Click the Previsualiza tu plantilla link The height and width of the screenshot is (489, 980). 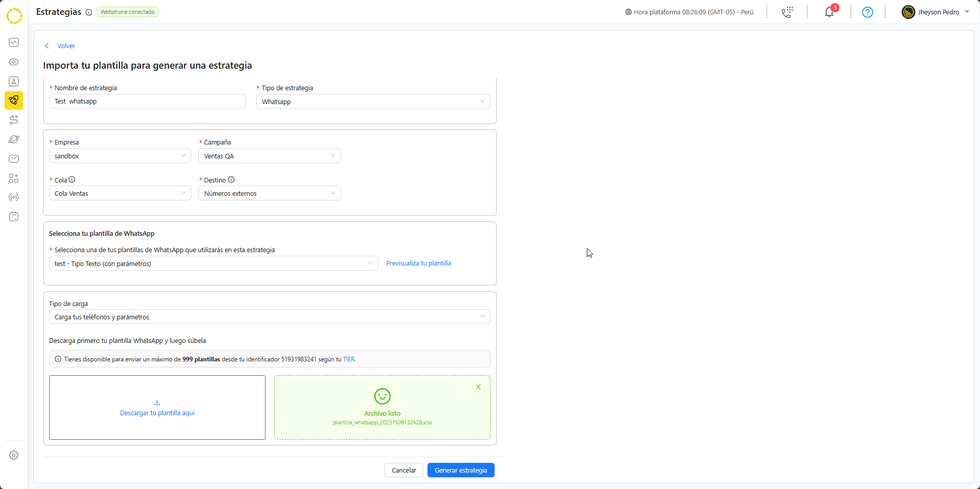[418, 263]
